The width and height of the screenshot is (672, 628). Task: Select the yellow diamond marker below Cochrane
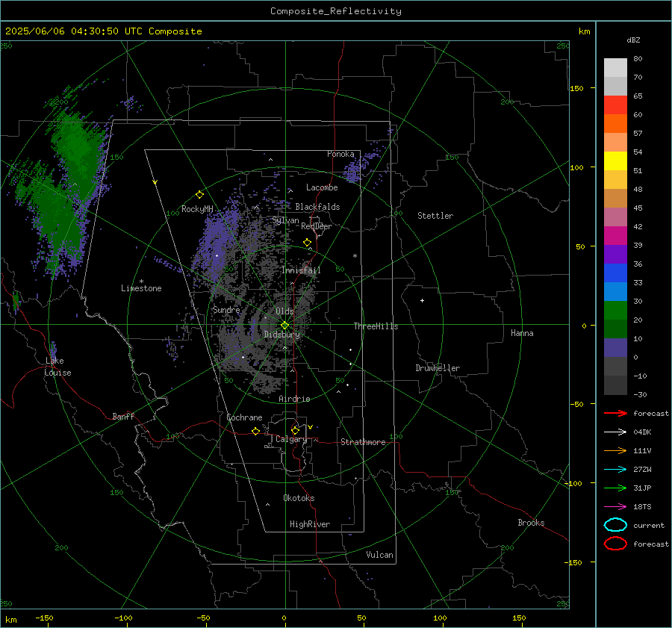coord(256,431)
